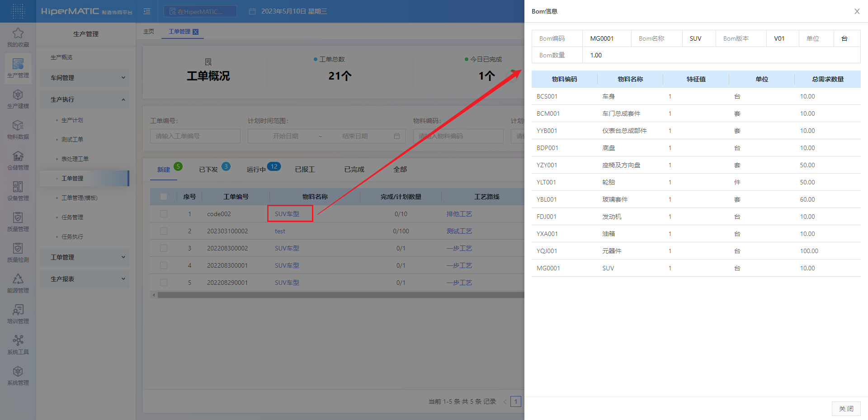Open 生产建模 sidebar icon

[18, 94]
